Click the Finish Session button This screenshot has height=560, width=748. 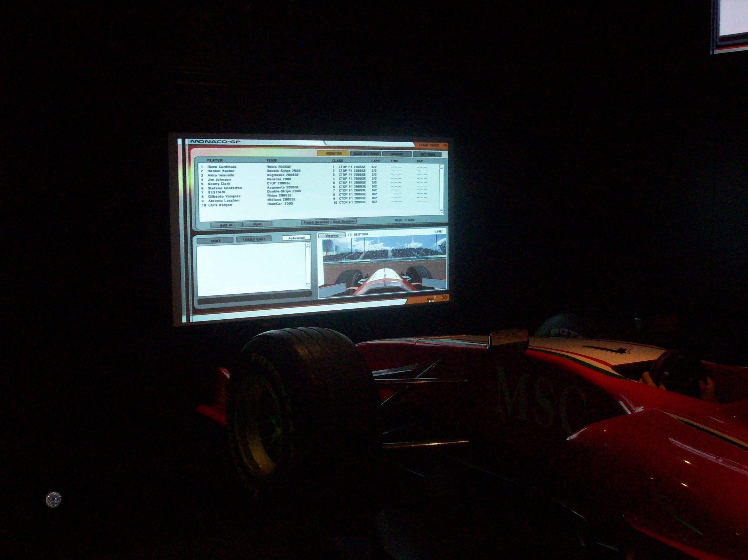coord(315,222)
